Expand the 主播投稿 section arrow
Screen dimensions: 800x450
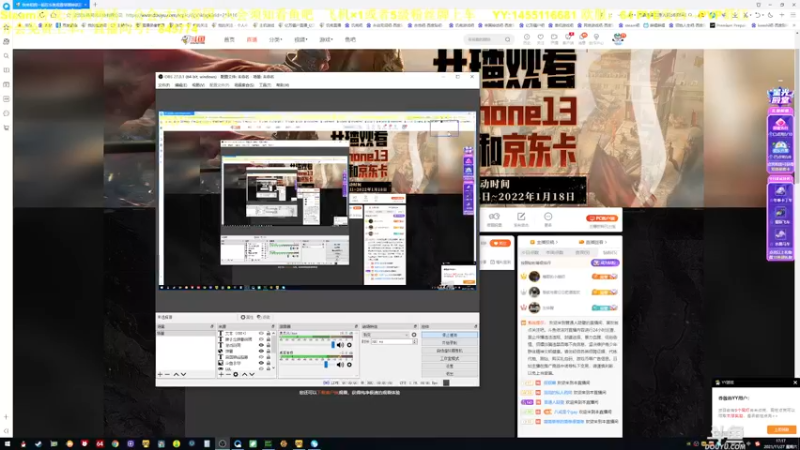557,242
